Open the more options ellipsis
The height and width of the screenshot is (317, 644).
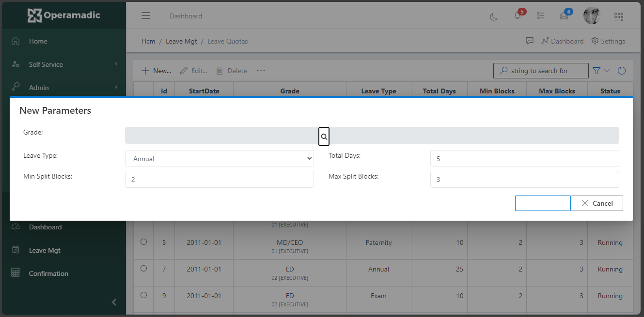pos(261,71)
